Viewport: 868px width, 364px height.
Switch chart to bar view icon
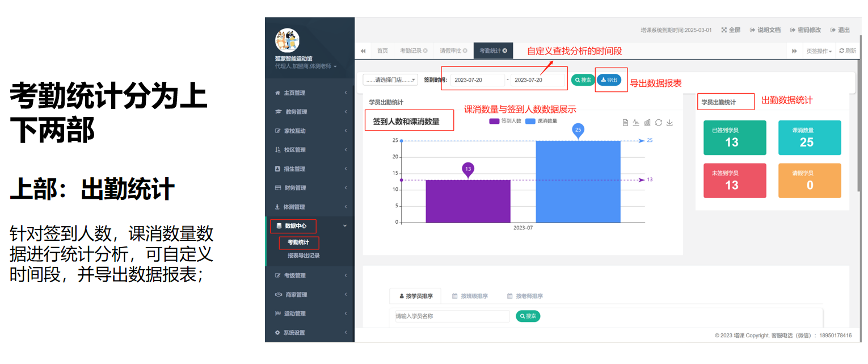click(x=647, y=123)
